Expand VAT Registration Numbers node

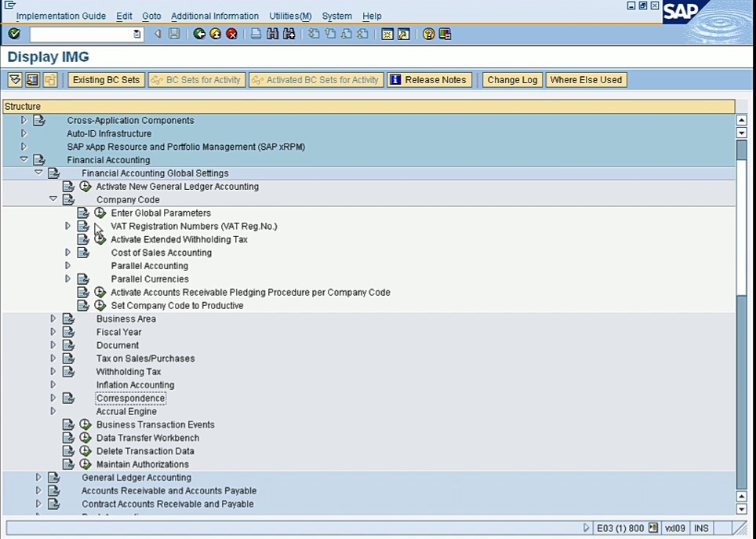click(x=68, y=226)
